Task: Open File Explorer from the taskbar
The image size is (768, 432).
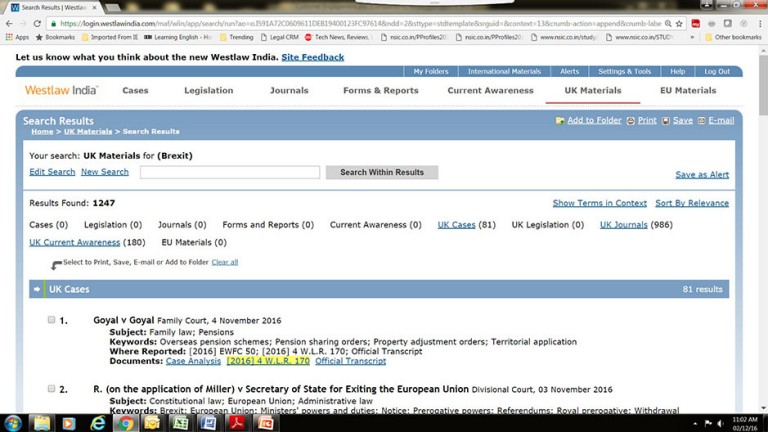Action: click(x=42, y=423)
